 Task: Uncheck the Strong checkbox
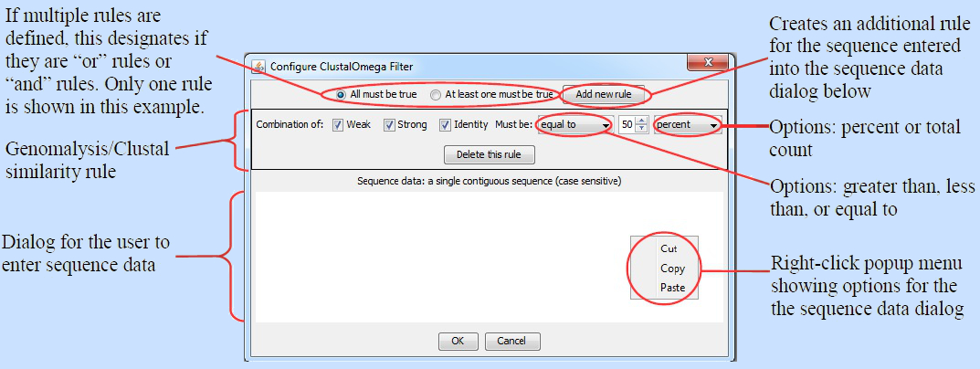tap(389, 124)
